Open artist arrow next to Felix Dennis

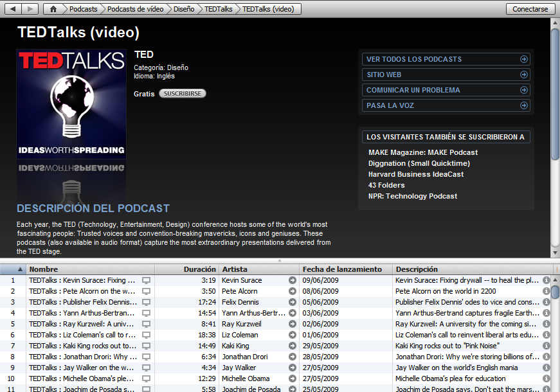293,302
